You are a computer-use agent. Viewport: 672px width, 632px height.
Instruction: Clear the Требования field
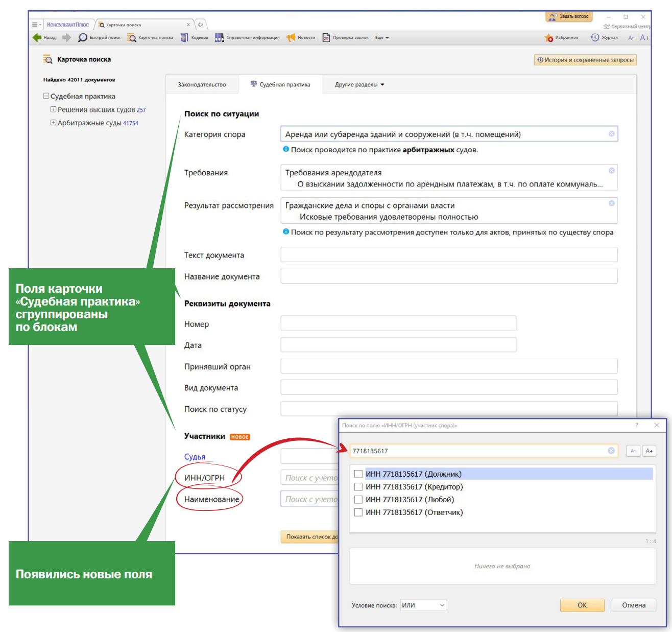[611, 170]
